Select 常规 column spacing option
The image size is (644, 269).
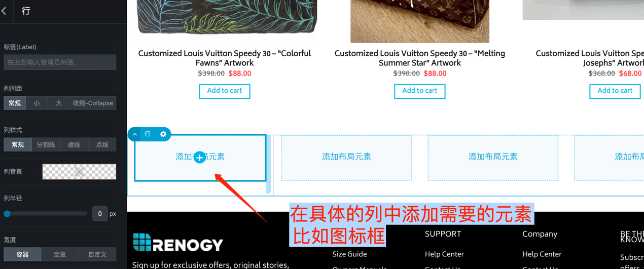[x=15, y=103]
